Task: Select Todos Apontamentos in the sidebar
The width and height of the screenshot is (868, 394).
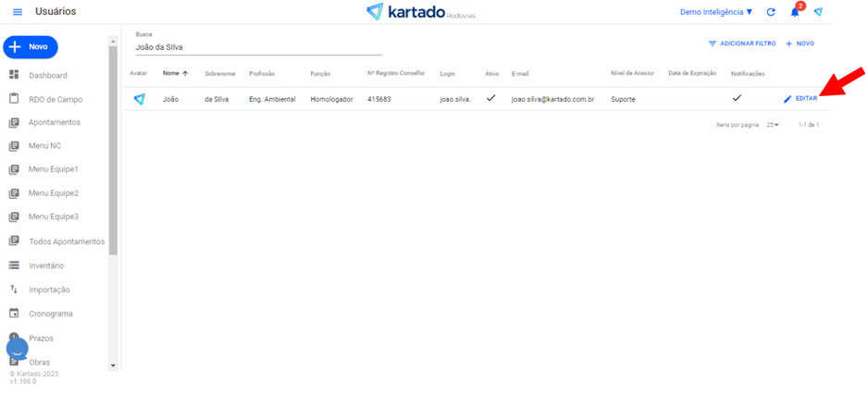Action: pos(66,241)
